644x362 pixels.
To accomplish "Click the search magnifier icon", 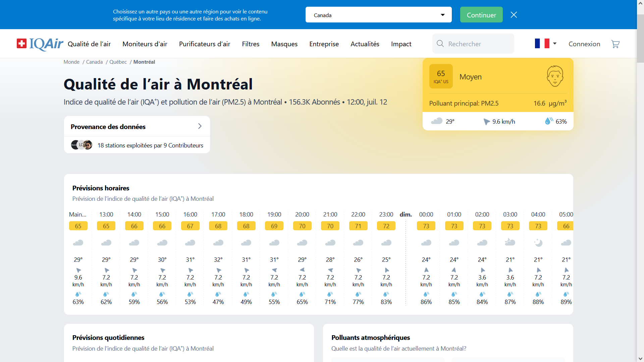I will (440, 44).
